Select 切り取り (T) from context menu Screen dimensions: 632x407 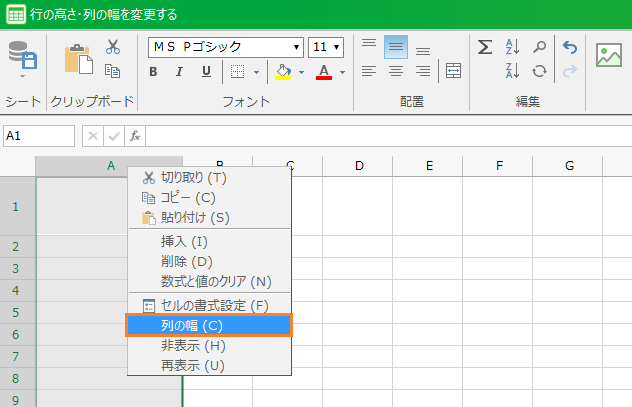click(x=209, y=178)
